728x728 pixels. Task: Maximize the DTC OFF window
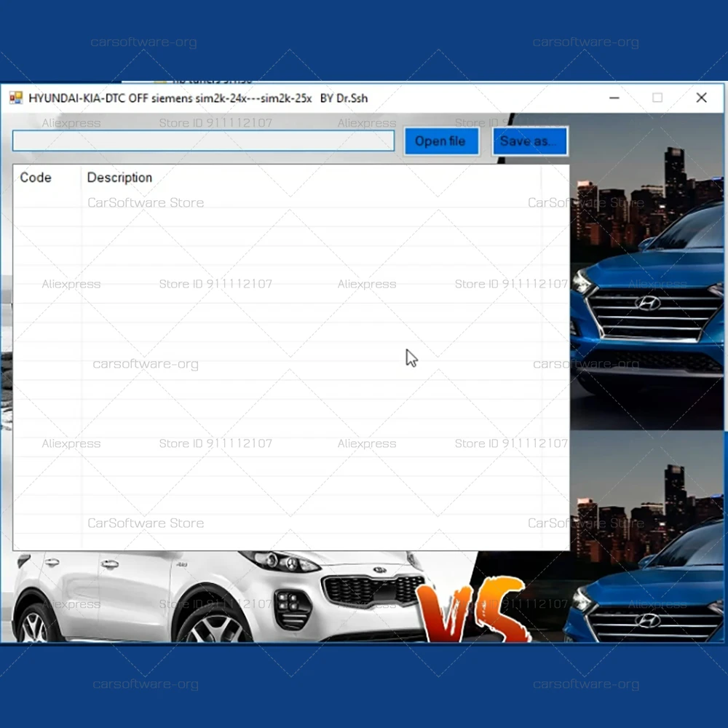[657, 98]
